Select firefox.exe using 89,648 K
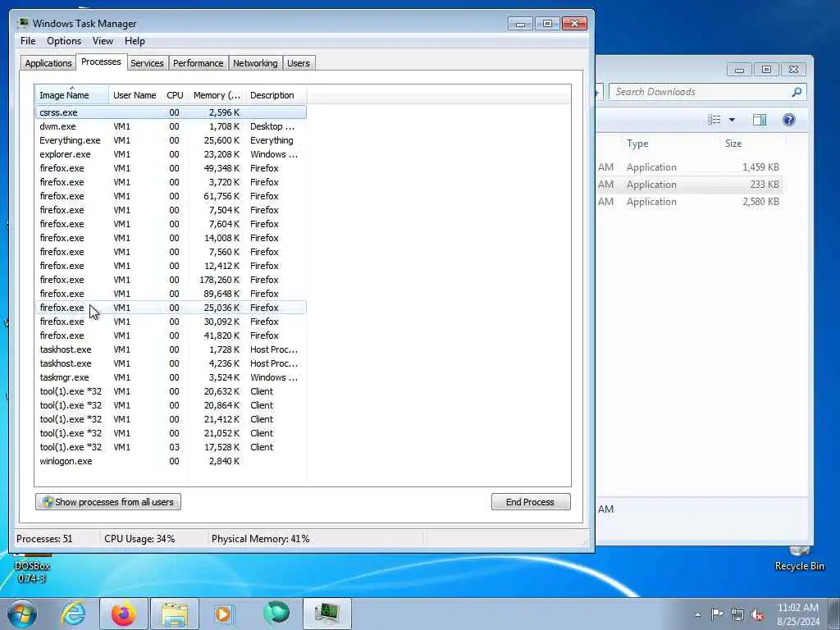Viewport: 840px width, 630px height. 171,294
